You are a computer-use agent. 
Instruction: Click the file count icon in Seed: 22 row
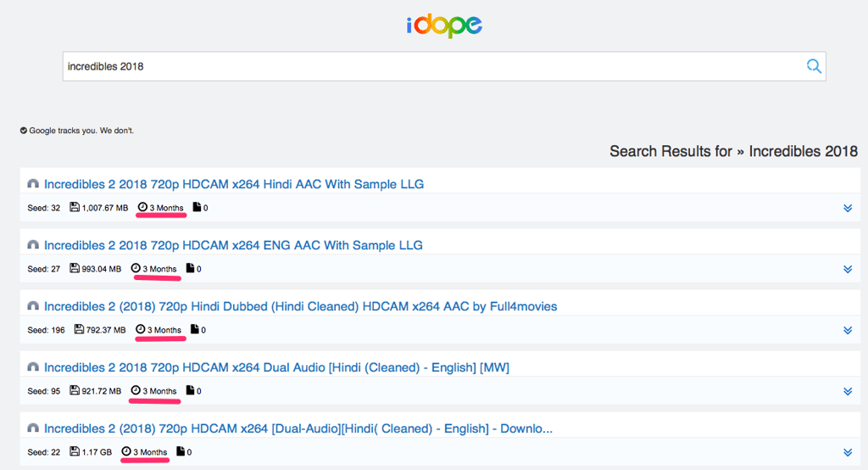(x=181, y=451)
